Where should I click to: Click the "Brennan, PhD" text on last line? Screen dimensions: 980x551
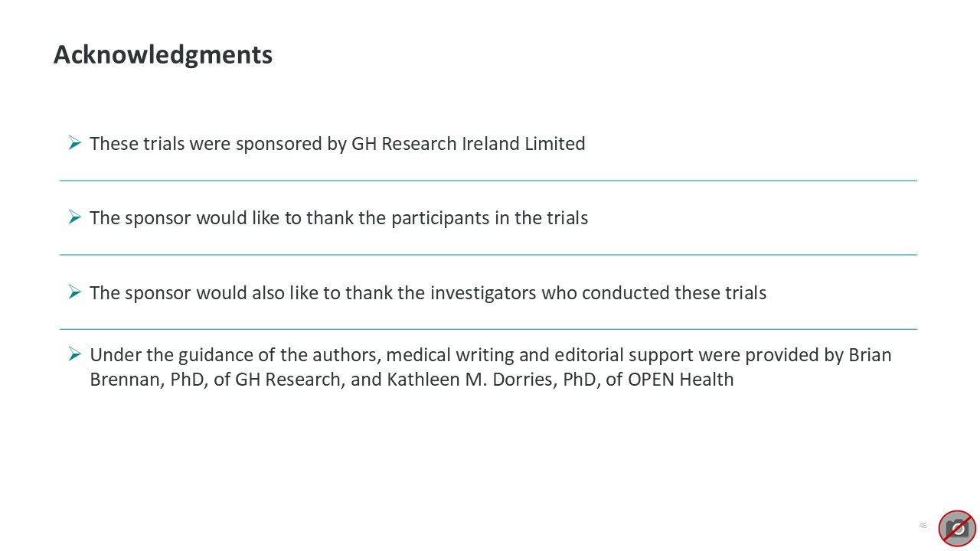click(145, 380)
